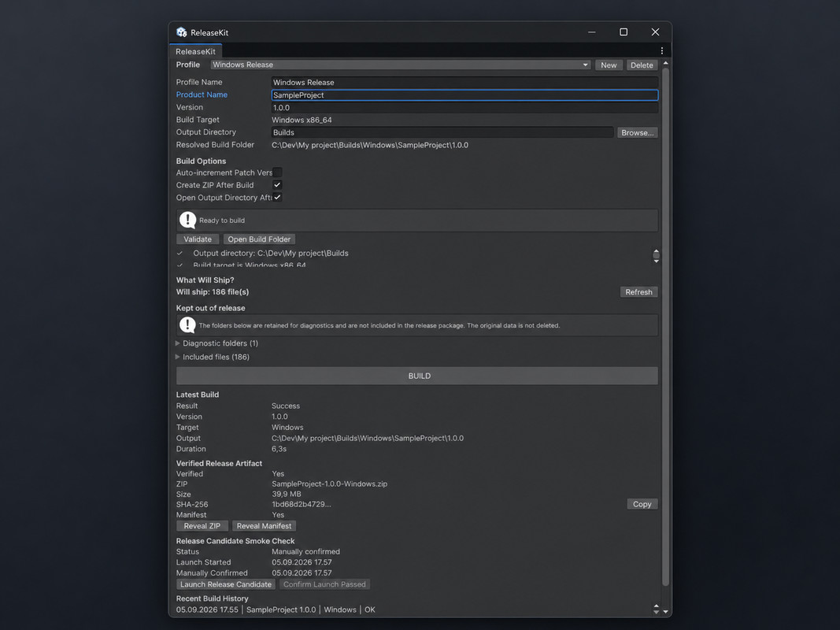Click the SHA-256 value 1bd68d2b4729...
The width and height of the screenshot is (840, 630).
click(301, 504)
